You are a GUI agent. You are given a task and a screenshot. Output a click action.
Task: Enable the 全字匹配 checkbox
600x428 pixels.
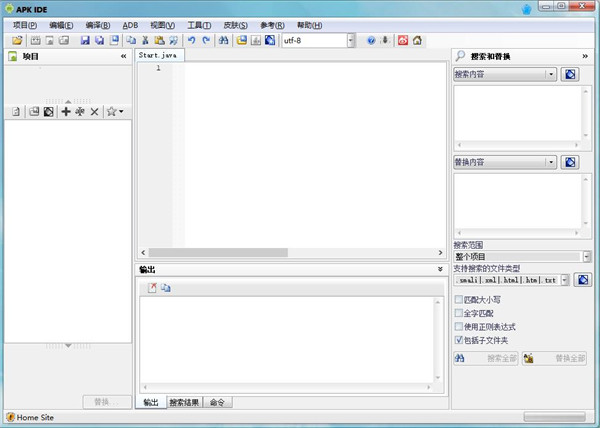click(x=458, y=313)
